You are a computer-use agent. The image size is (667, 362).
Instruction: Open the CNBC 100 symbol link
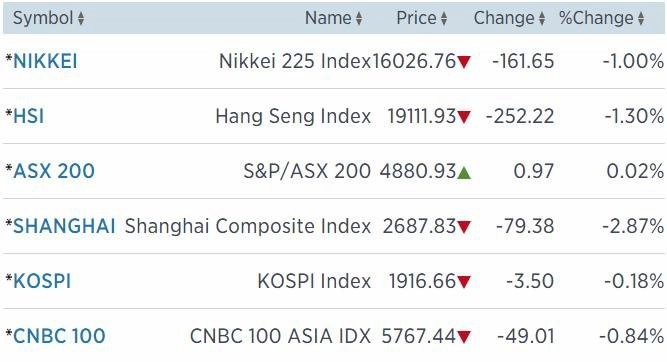pos(59,336)
